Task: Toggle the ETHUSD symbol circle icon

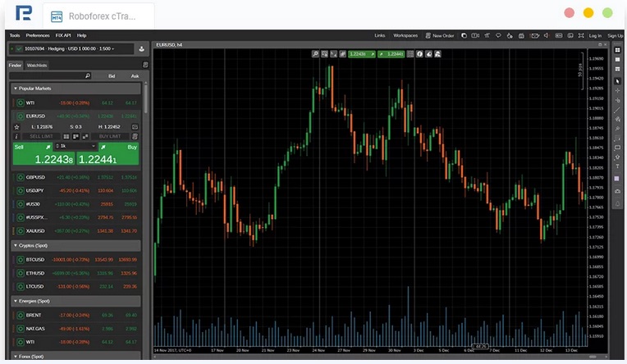Action: click(21, 273)
